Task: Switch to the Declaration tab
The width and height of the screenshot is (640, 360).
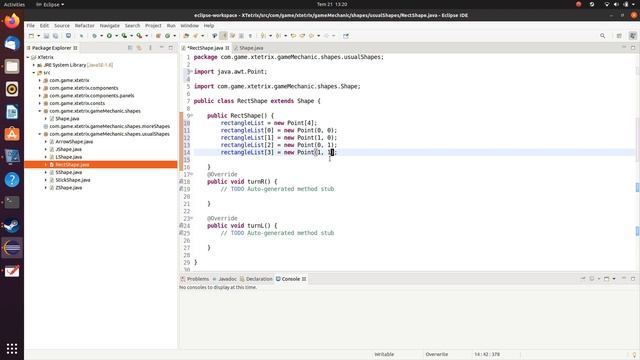Action: [x=256, y=279]
